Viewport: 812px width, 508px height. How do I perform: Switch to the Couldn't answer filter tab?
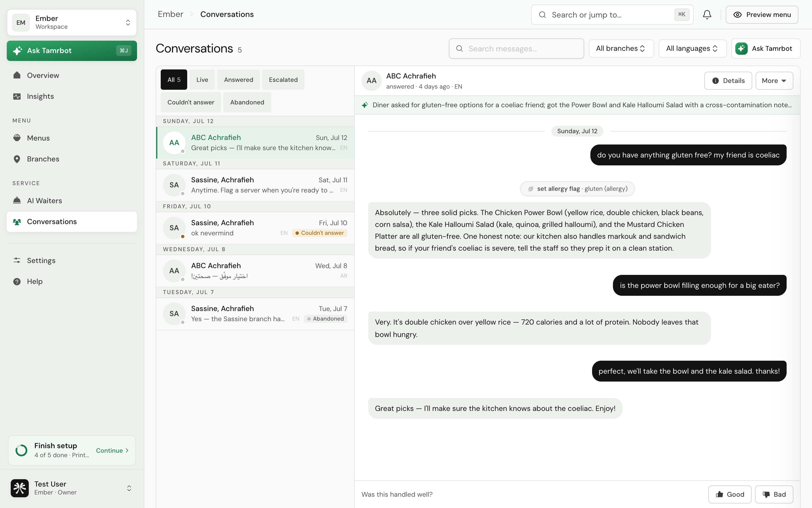coord(191,102)
